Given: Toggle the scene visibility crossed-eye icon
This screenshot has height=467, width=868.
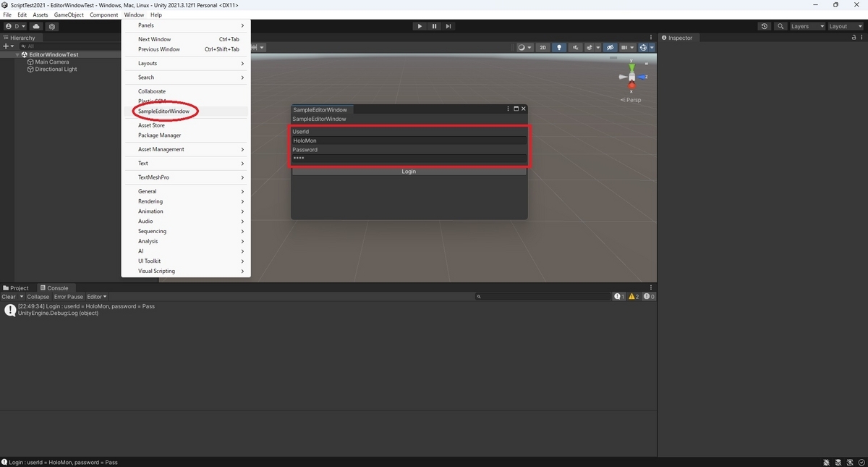Looking at the screenshot, I should pos(610,47).
